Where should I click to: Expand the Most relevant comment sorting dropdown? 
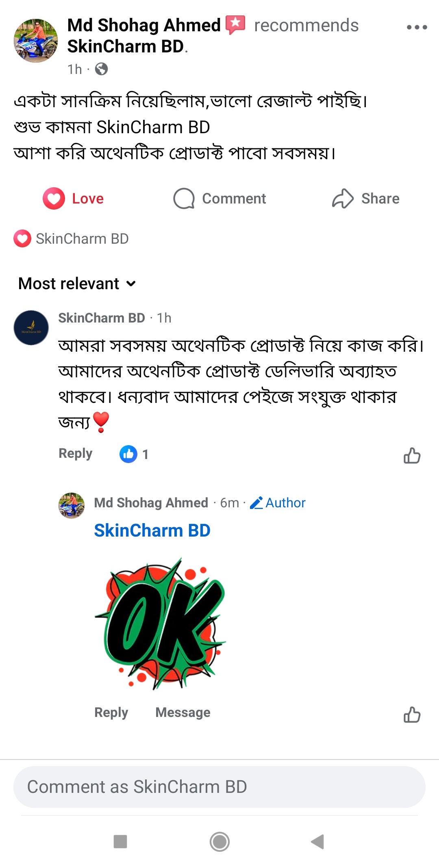point(77,284)
